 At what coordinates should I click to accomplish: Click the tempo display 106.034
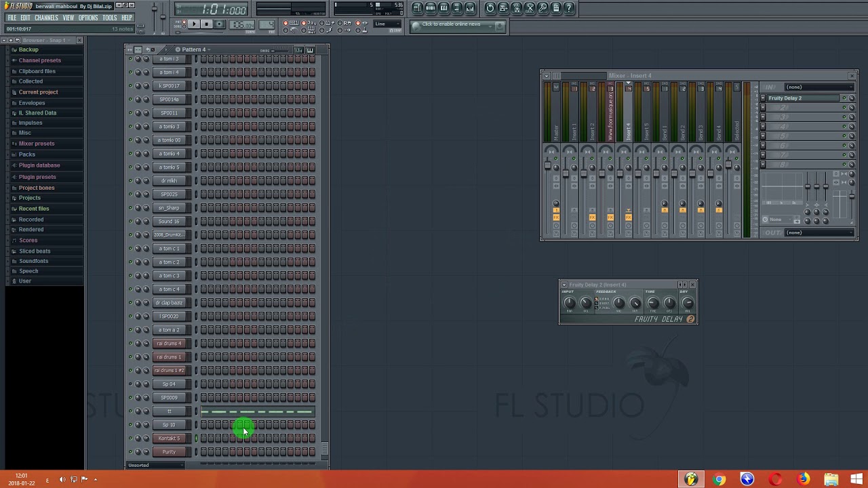click(x=241, y=24)
